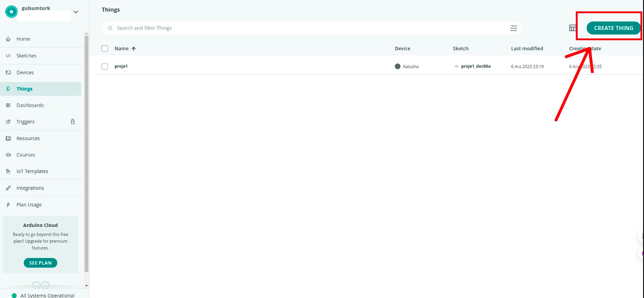This screenshot has height=298, width=644.
Task: Click the Name sort arrow icon
Action: click(133, 49)
